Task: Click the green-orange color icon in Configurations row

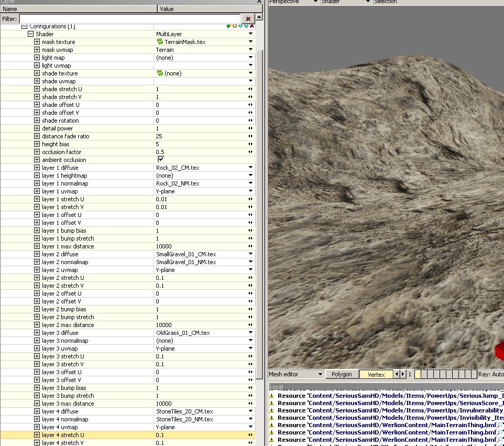Action: [x=229, y=26]
